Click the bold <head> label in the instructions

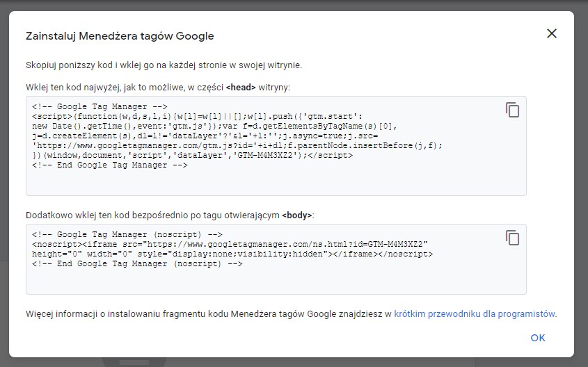pyautogui.click(x=241, y=88)
